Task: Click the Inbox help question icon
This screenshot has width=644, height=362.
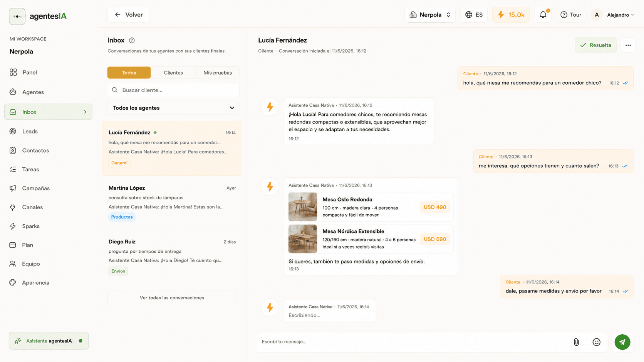Action: coord(132,40)
